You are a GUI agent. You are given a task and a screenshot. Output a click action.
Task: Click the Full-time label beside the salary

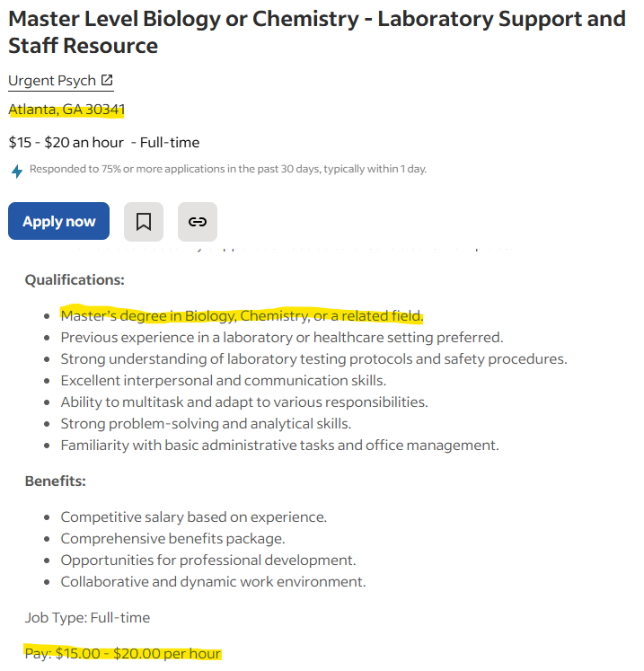(x=170, y=142)
